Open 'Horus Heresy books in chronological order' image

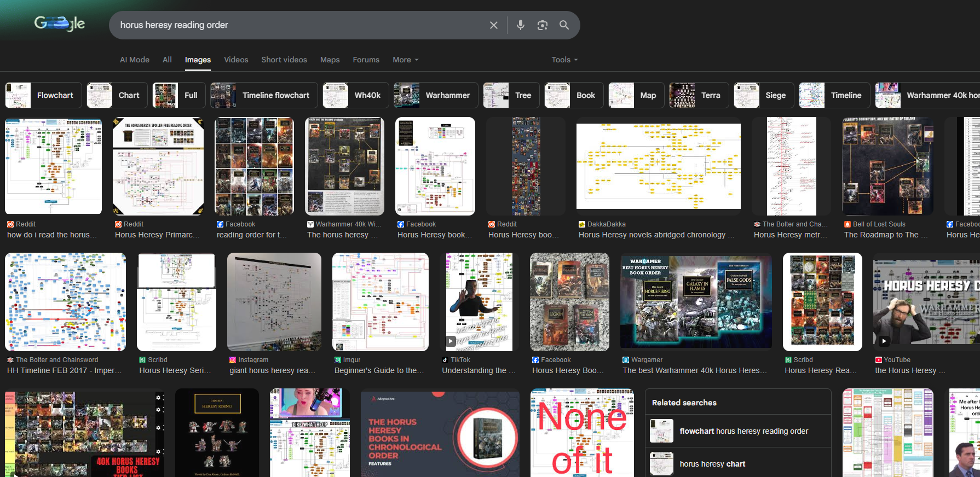(440, 433)
